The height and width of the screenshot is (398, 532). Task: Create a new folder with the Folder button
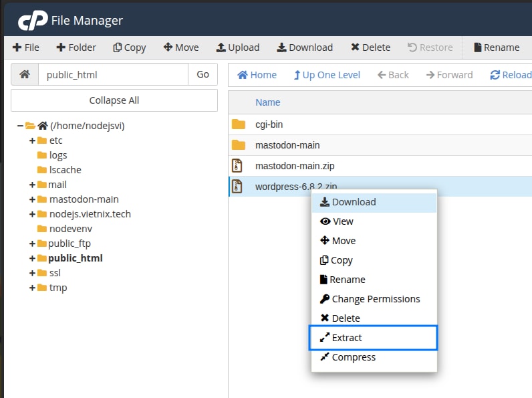76,47
